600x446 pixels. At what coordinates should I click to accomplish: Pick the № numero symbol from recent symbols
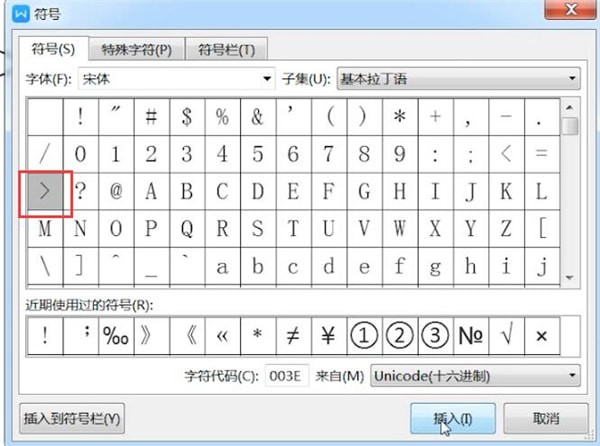point(469,336)
